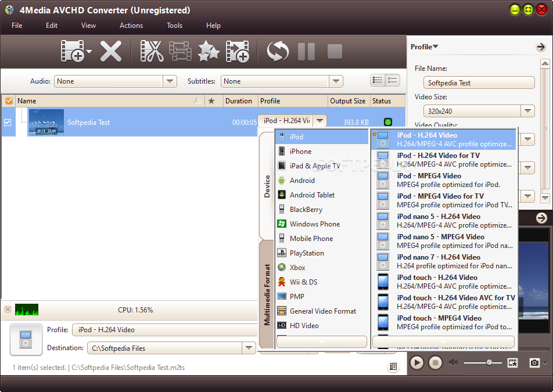This screenshot has height=392, width=553.
Task: Expand the profile panel arrow icon
Action: pyautogui.click(x=541, y=47)
